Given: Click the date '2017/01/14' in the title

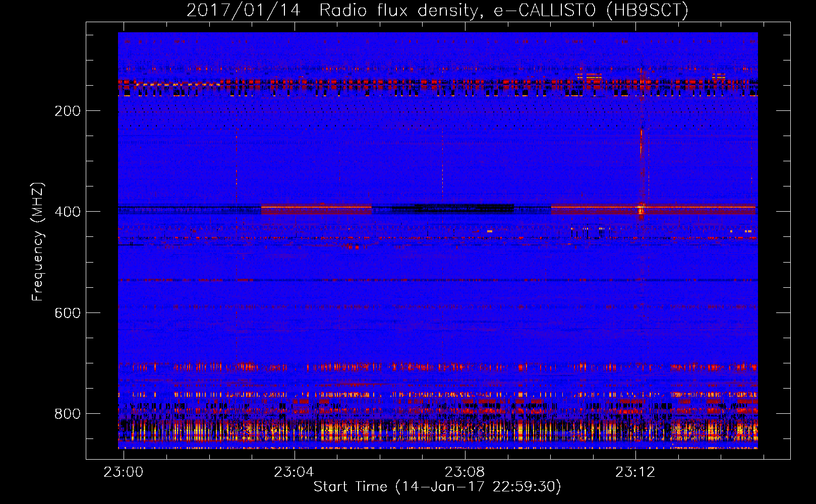Looking at the screenshot, I should pyautogui.click(x=244, y=10).
